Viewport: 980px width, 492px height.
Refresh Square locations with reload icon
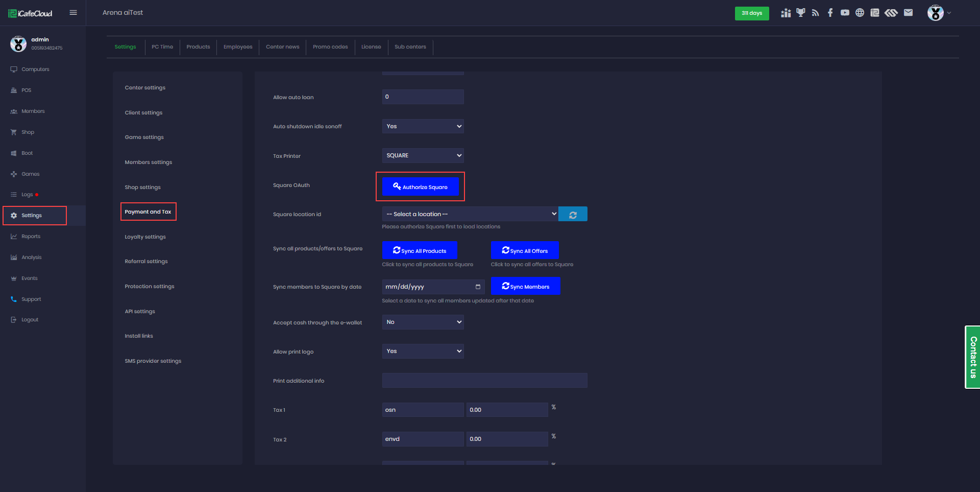coord(573,215)
